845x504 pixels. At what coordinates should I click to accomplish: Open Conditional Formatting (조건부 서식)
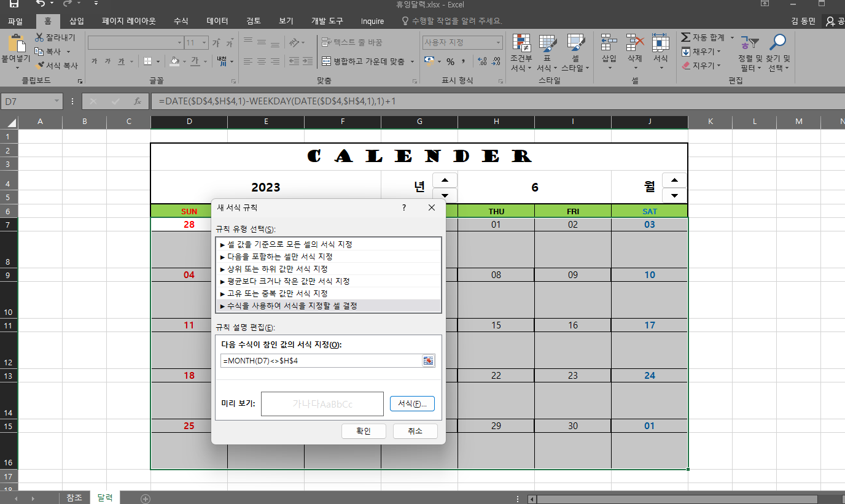(x=521, y=53)
